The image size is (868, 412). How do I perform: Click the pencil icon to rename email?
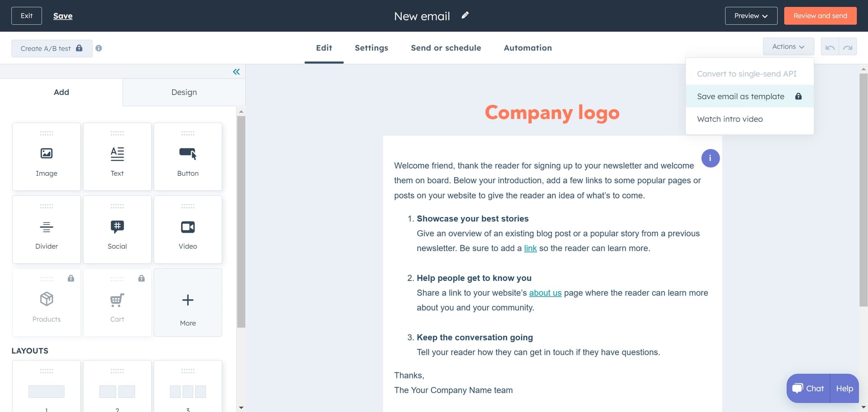pos(465,16)
